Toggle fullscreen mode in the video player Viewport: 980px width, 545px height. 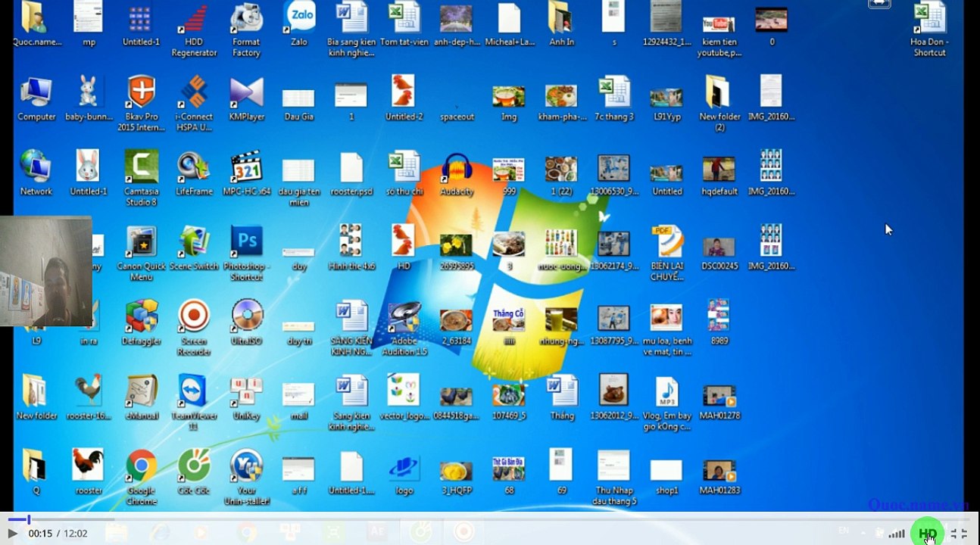point(960,534)
